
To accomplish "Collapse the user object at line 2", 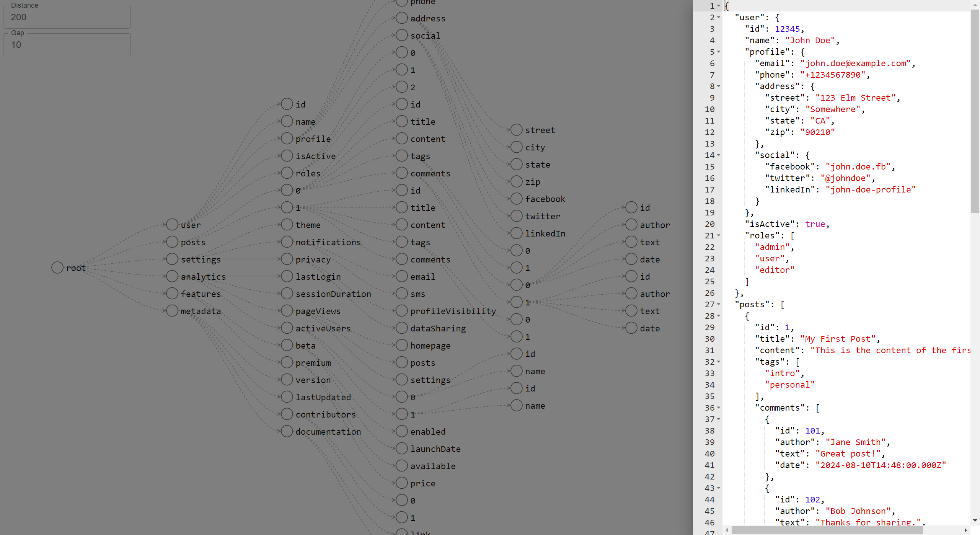I will 719,17.
